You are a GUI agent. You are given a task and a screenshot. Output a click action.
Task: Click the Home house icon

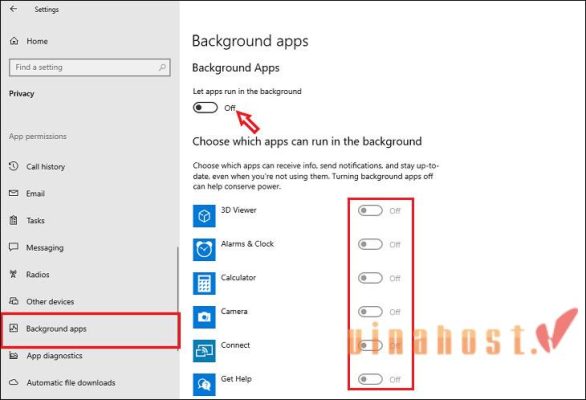14,41
